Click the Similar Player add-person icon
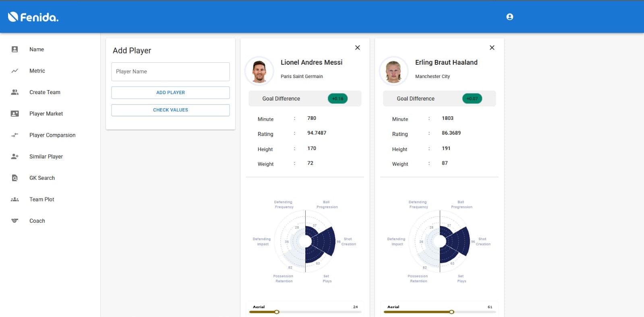This screenshot has height=317, width=644. [15, 156]
